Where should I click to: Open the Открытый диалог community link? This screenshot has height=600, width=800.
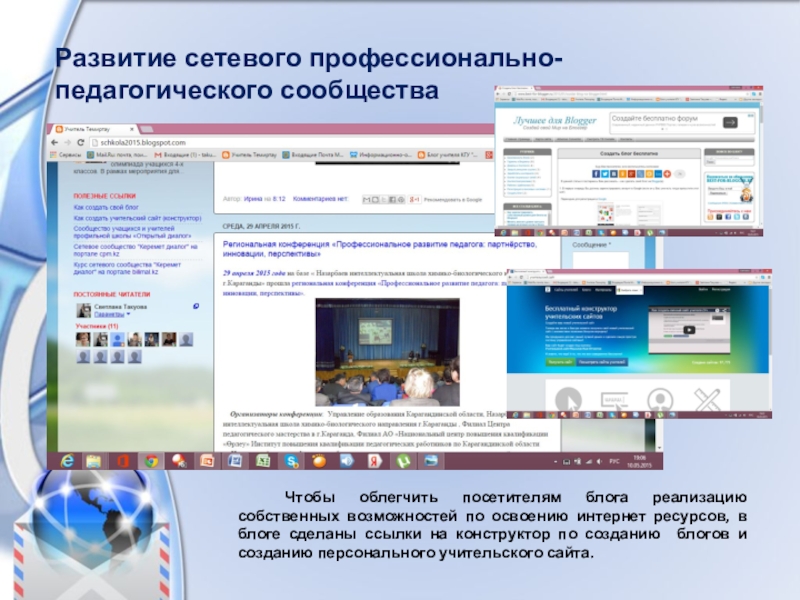tap(132, 232)
